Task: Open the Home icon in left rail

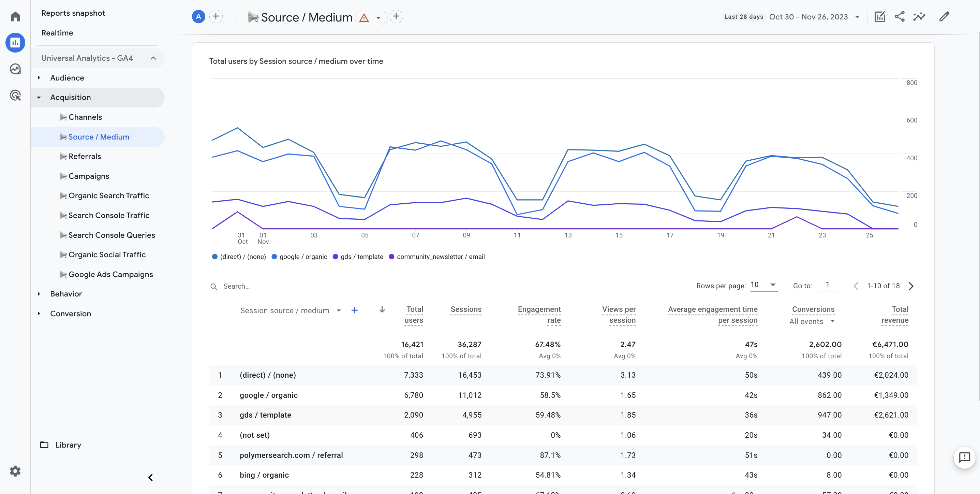Action: (15, 16)
